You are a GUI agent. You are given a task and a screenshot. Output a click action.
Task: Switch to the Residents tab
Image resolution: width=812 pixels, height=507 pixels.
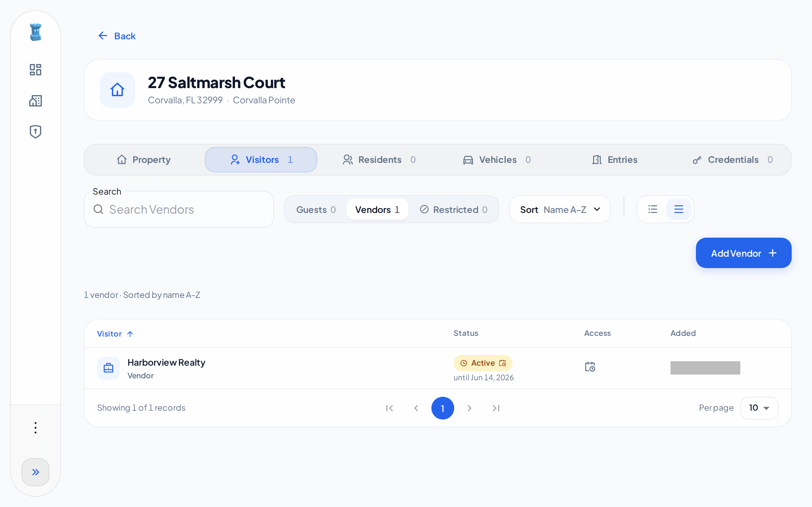(379, 160)
